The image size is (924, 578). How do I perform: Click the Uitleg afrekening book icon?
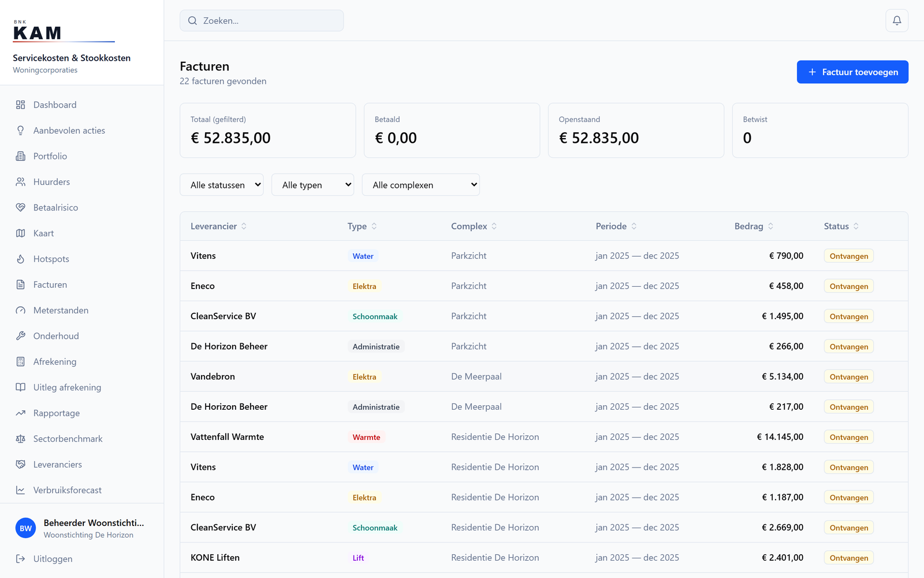[21, 387]
